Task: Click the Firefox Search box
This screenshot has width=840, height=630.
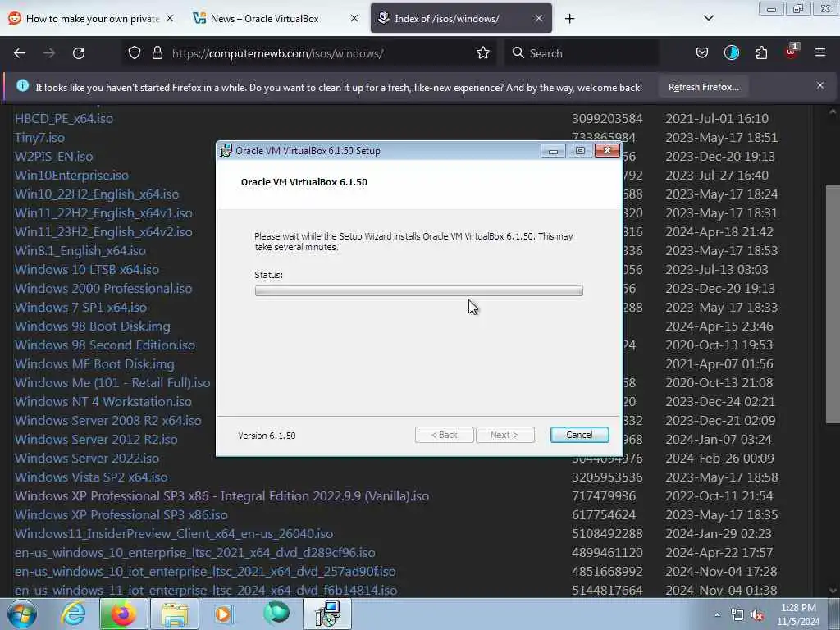Action: tap(582, 53)
